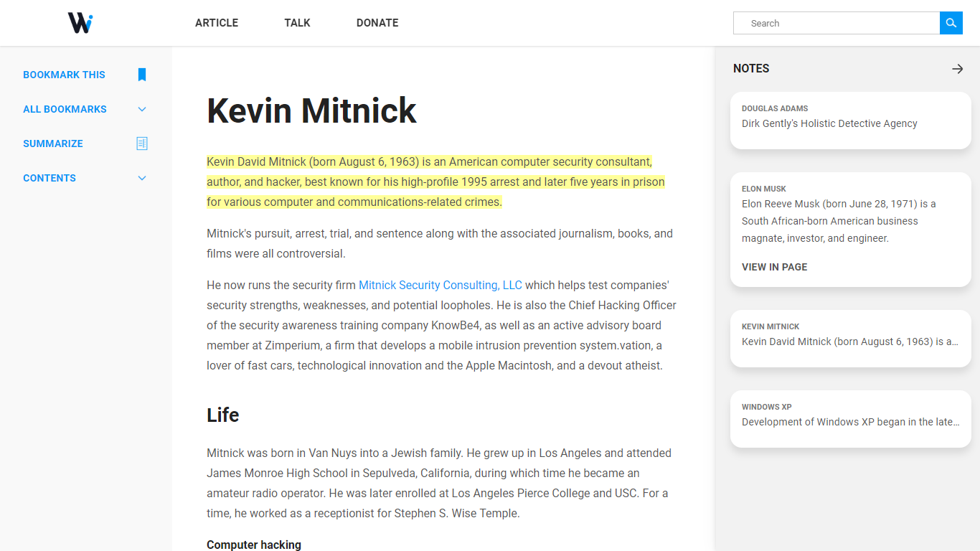Click the All Bookmarks label
Image resolution: width=980 pixels, height=551 pixels.
tap(65, 109)
